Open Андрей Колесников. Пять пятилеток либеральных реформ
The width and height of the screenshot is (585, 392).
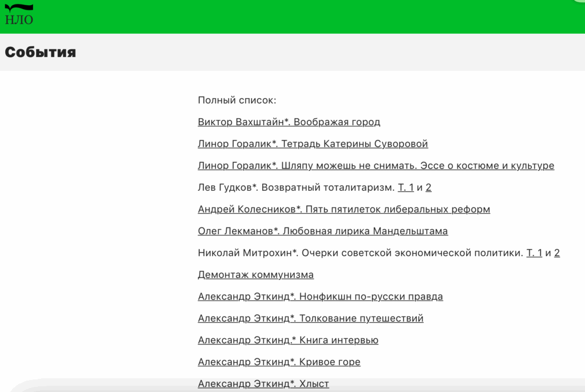[x=343, y=210]
